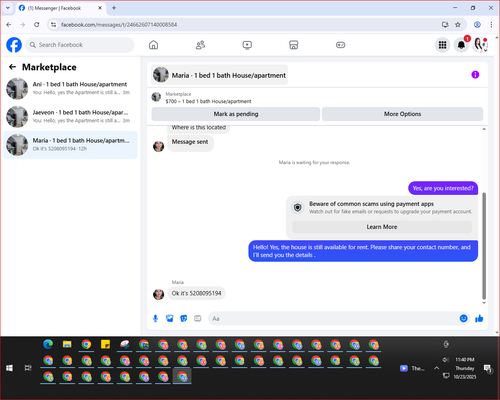The width and height of the screenshot is (500, 400).
Task: Open the Video (Watch) icon
Action: point(247,45)
